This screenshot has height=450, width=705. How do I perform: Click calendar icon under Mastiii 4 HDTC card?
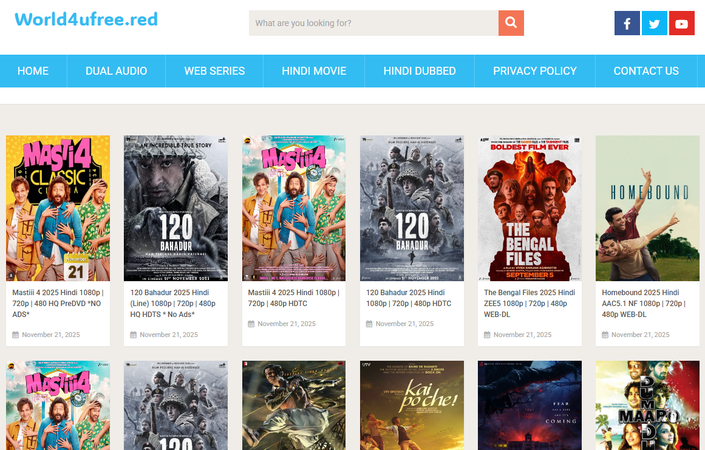[x=251, y=324]
